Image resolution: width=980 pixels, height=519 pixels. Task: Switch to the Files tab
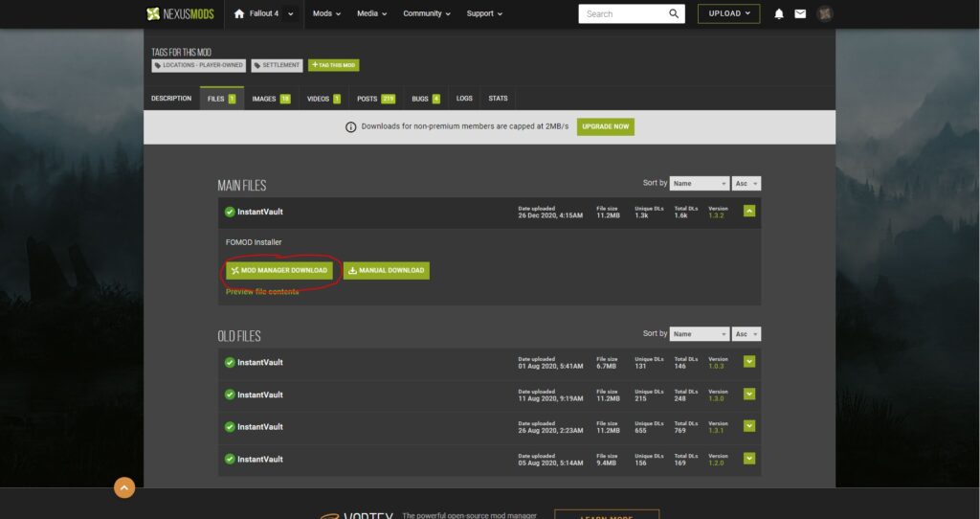click(221, 99)
